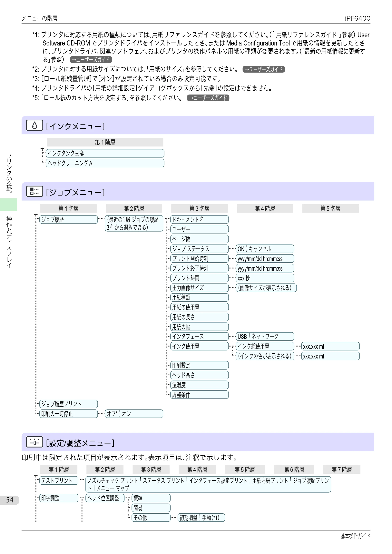
Task: Open the ユーザーズガイド link after note *2
Action: coord(264,69)
